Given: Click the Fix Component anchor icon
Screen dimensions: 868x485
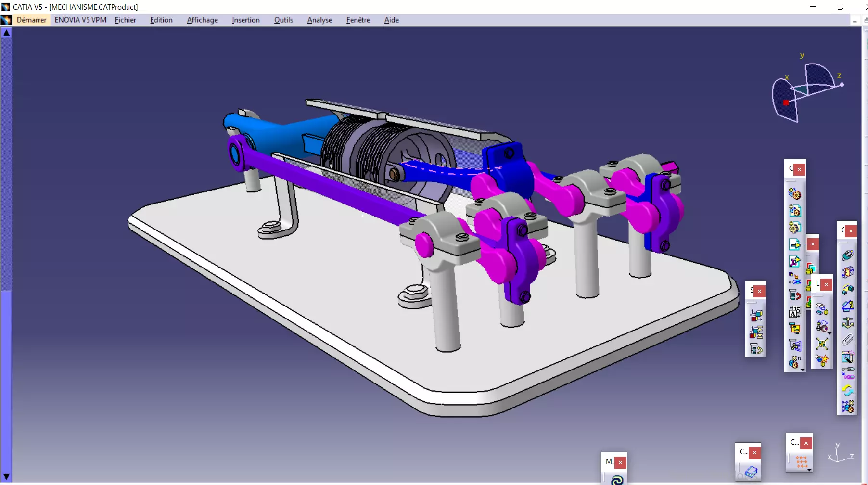Looking at the screenshot, I should pyautogui.click(x=847, y=323).
